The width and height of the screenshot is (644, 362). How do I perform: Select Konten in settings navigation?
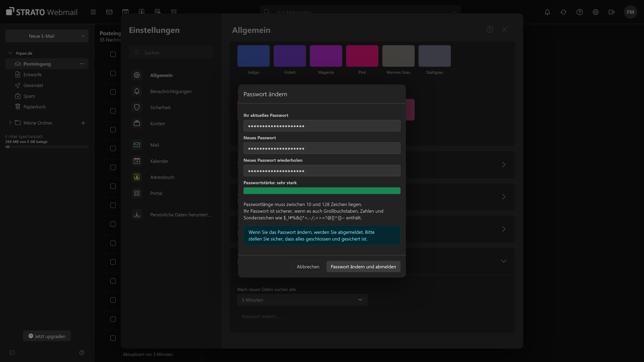tap(157, 124)
